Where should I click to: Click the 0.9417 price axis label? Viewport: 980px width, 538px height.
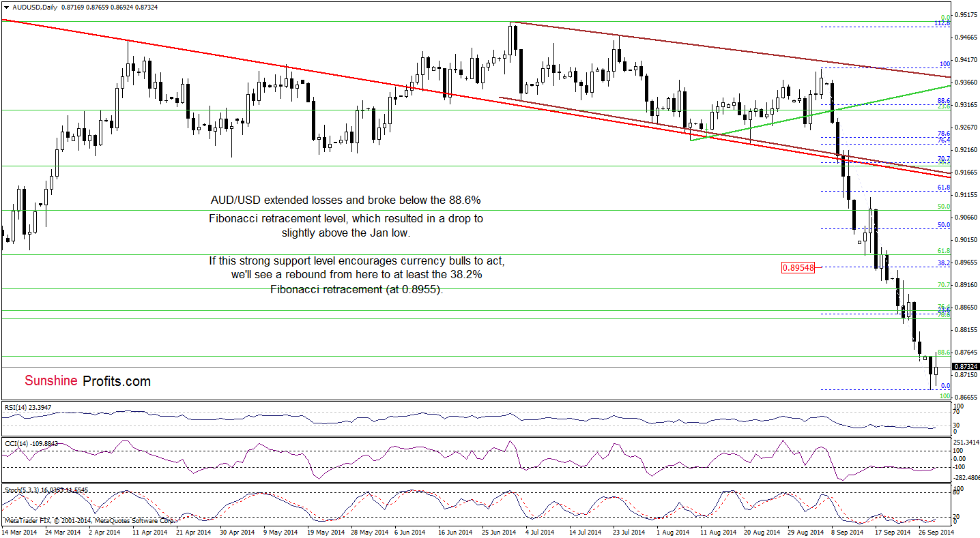pos(966,59)
